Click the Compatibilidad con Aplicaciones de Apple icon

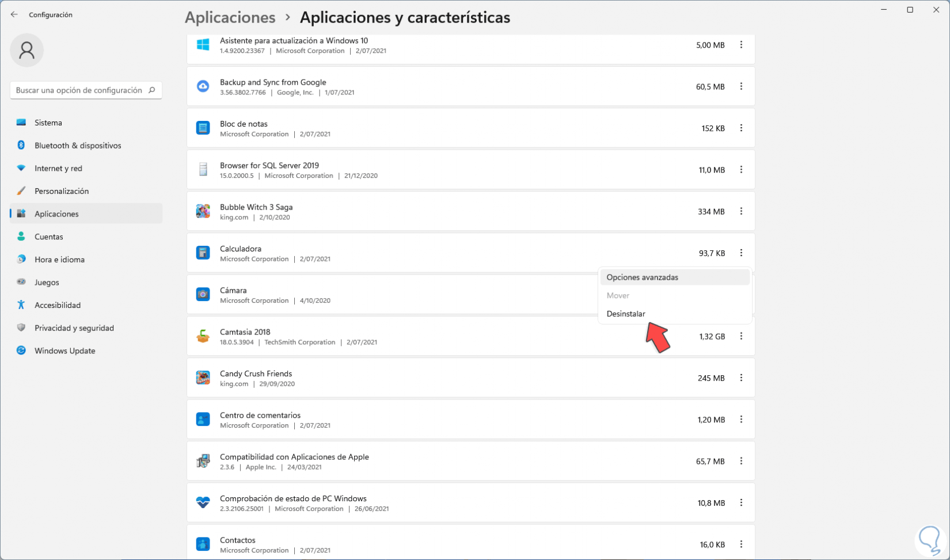(x=203, y=461)
